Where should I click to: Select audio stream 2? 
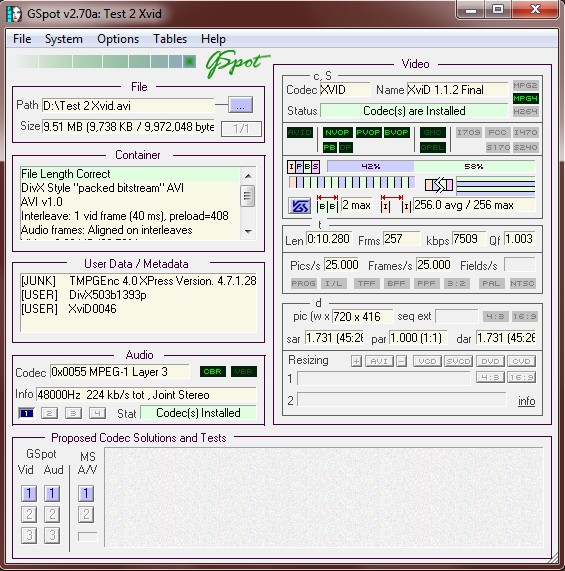tap(50, 413)
